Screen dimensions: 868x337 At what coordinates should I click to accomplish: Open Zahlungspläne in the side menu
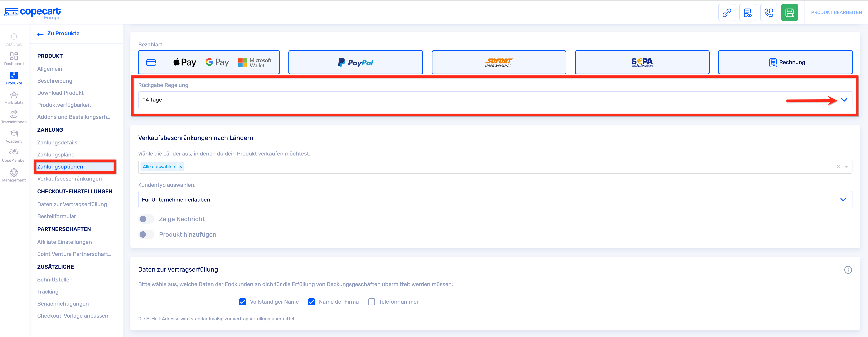coord(56,155)
